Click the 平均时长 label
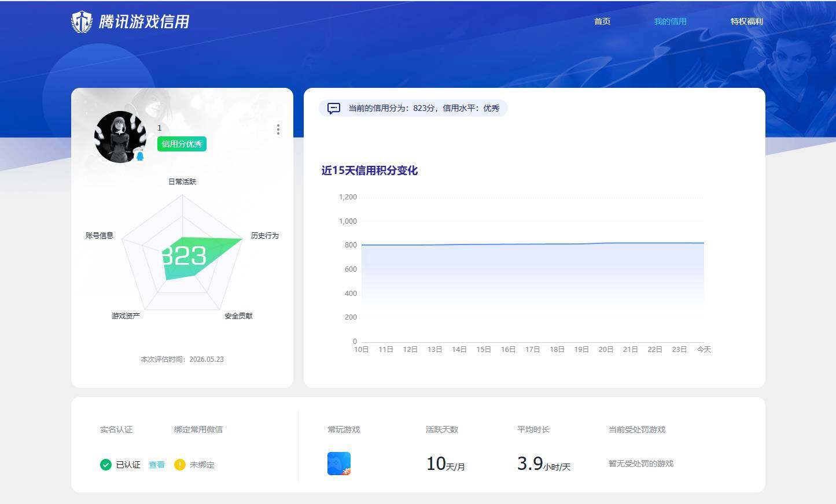Screen dimensions: 836x504 click(533, 429)
